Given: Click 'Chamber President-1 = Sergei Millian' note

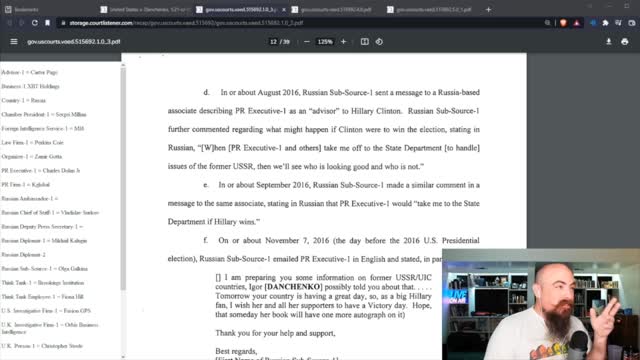Looking at the screenshot, I should click(x=44, y=114).
